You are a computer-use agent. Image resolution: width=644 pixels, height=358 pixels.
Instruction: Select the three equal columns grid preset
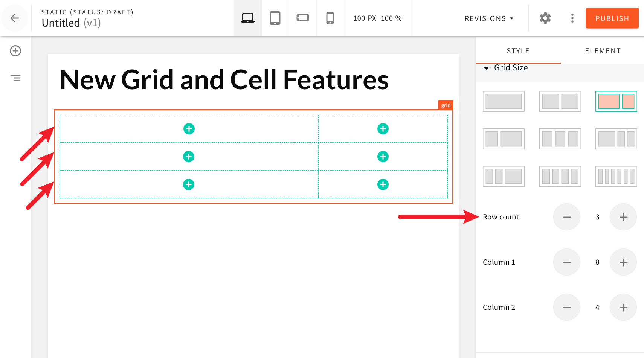[x=560, y=139]
